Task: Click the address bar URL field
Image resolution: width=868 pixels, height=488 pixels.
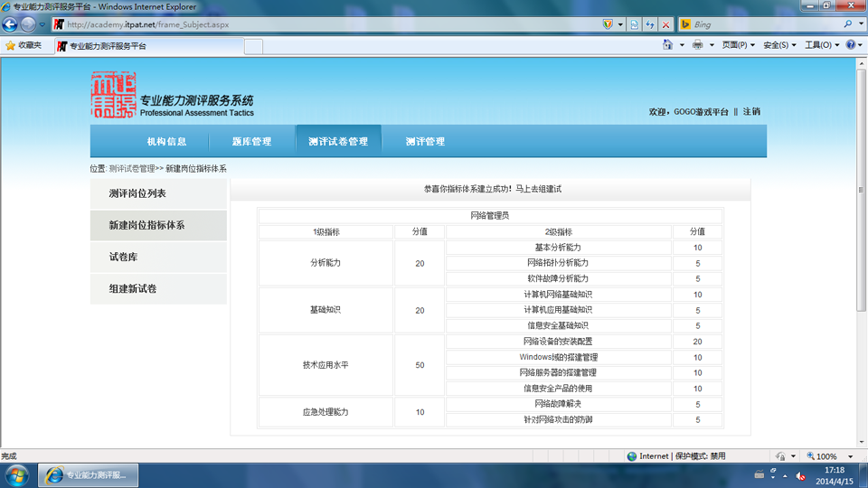Action: [332, 24]
